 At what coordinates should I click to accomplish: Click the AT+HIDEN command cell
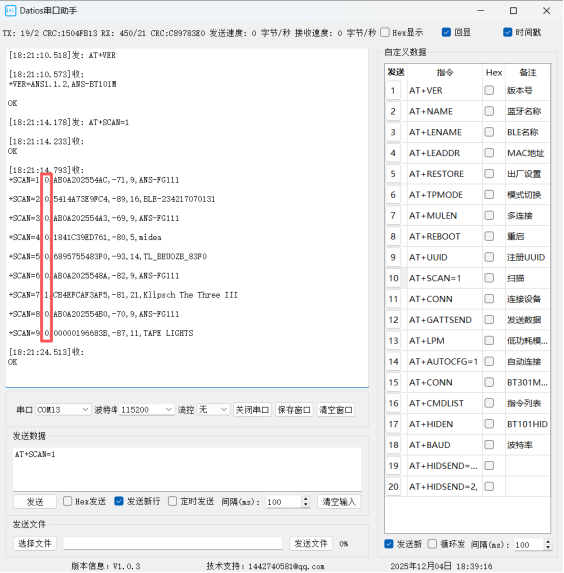click(x=444, y=424)
